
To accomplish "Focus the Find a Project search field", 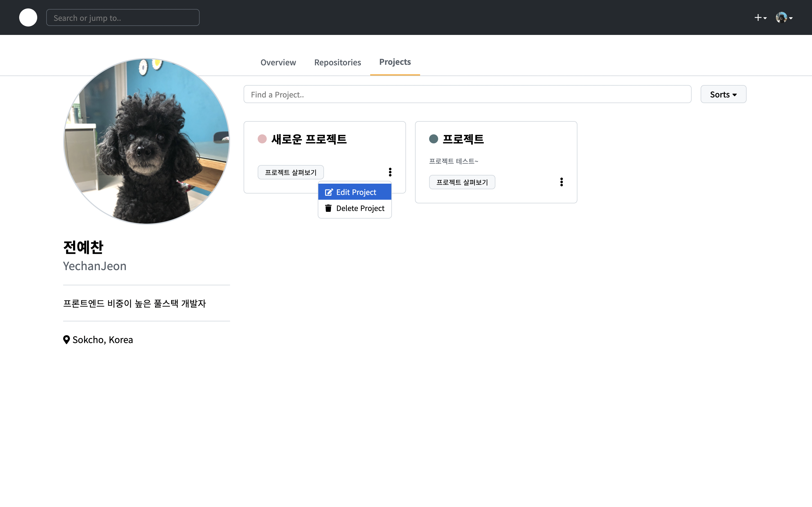I will point(467,94).
